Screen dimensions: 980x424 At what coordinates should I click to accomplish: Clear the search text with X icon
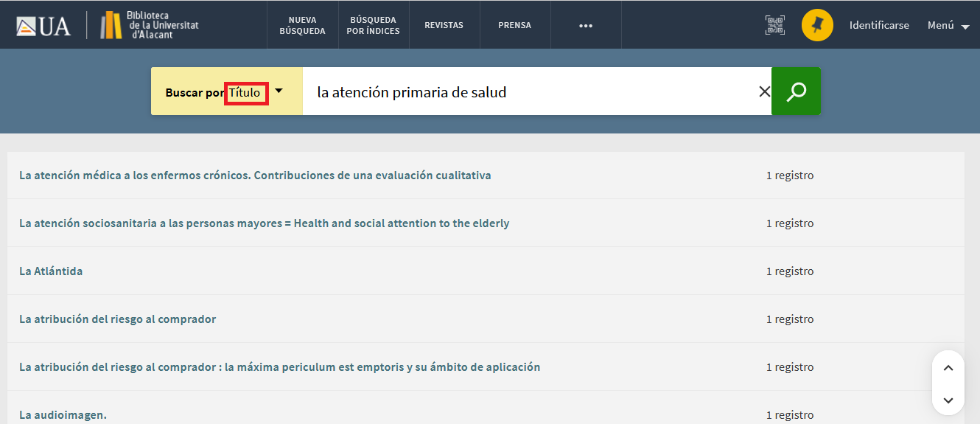(764, 91)
